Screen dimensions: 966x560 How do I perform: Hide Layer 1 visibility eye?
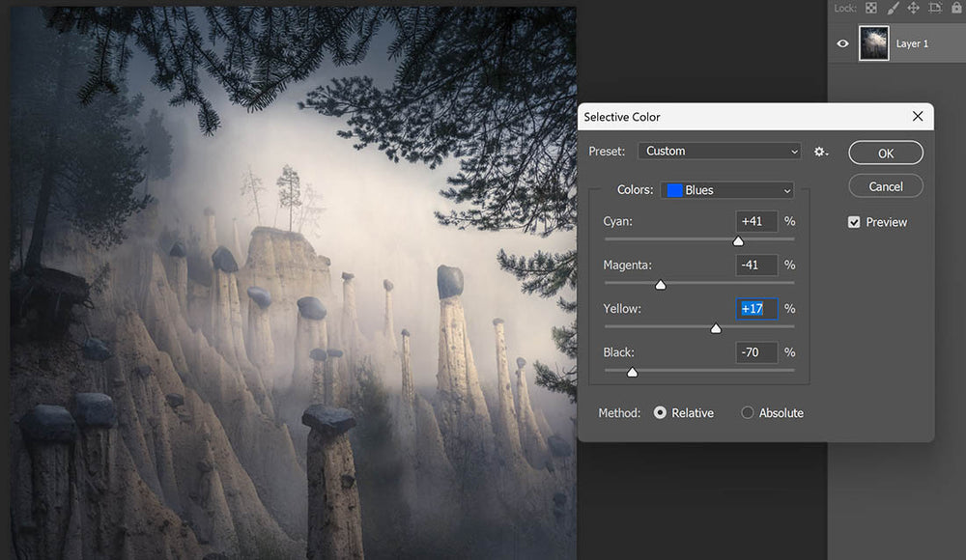pos(842,43)
